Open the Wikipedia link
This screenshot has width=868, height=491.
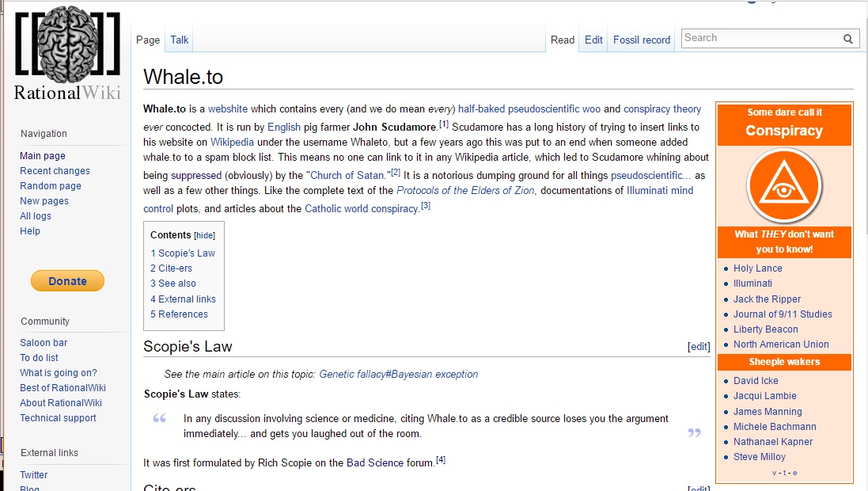click(x=232, y=142)
